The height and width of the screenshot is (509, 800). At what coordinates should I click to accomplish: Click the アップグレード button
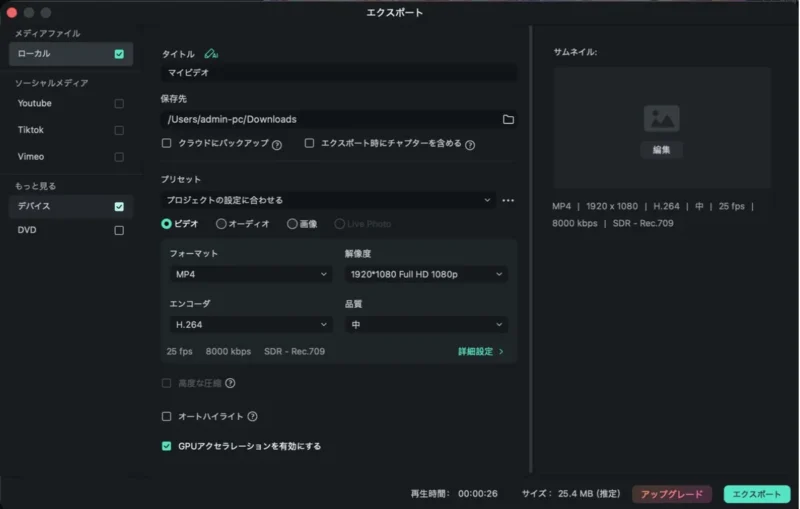coord(671,494)
